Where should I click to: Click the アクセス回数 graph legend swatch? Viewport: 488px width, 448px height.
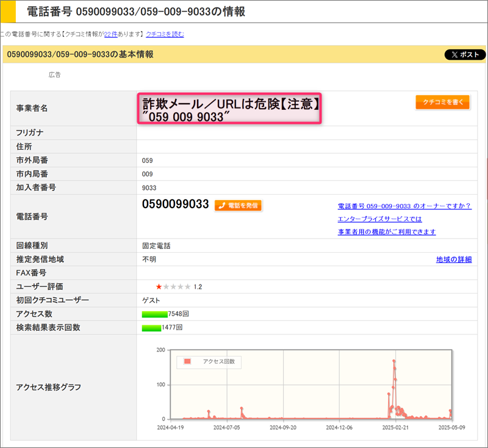(187, 361)
